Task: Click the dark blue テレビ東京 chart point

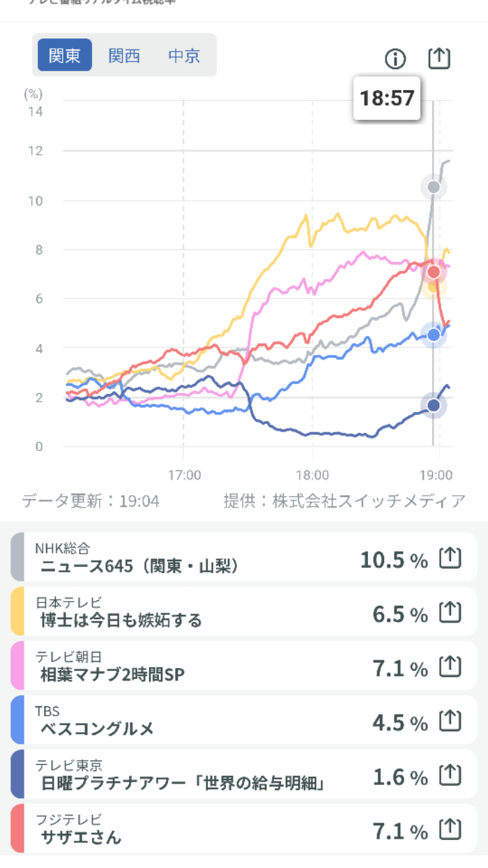Action: 434,405
